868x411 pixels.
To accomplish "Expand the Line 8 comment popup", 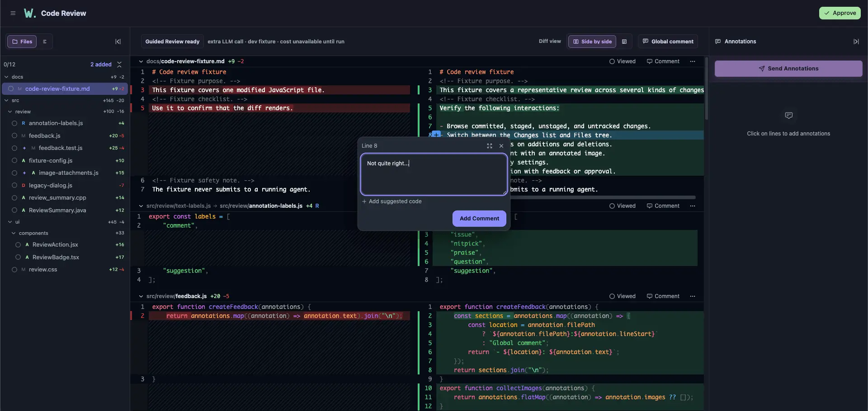I will click(x=489, y=146).
